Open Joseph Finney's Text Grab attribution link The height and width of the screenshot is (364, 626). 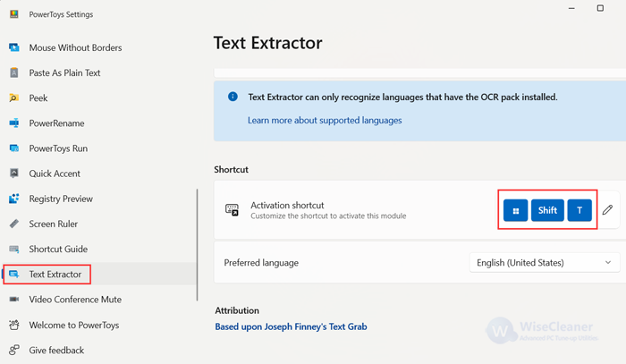click(x=291, y=326)
